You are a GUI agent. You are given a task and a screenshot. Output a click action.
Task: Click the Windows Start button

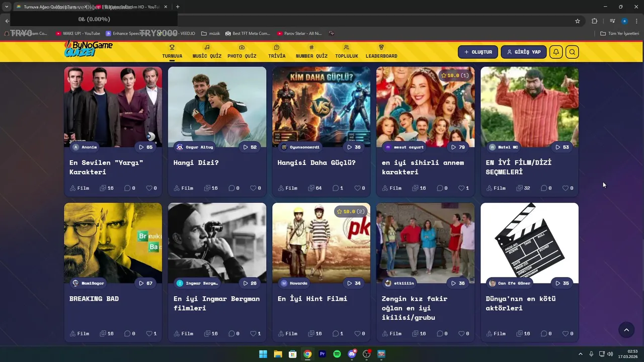point(263,354)
